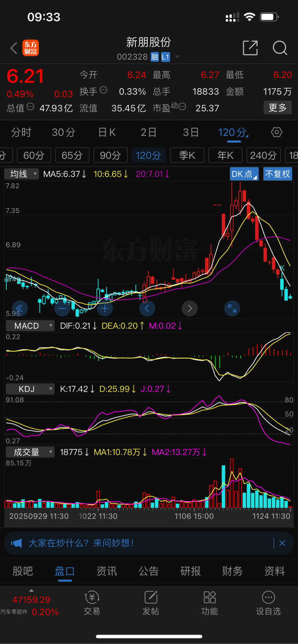Switch to 研报 tab

(191, 571)
